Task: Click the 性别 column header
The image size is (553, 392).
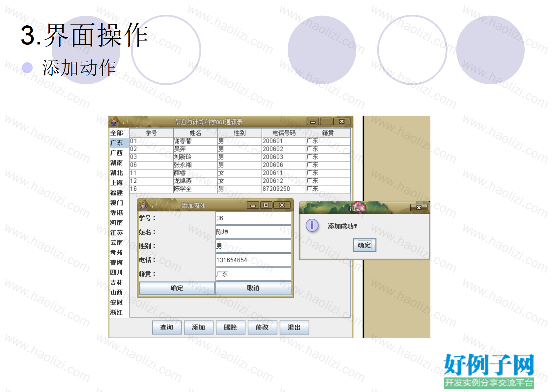Action: (x=240, y=133)
